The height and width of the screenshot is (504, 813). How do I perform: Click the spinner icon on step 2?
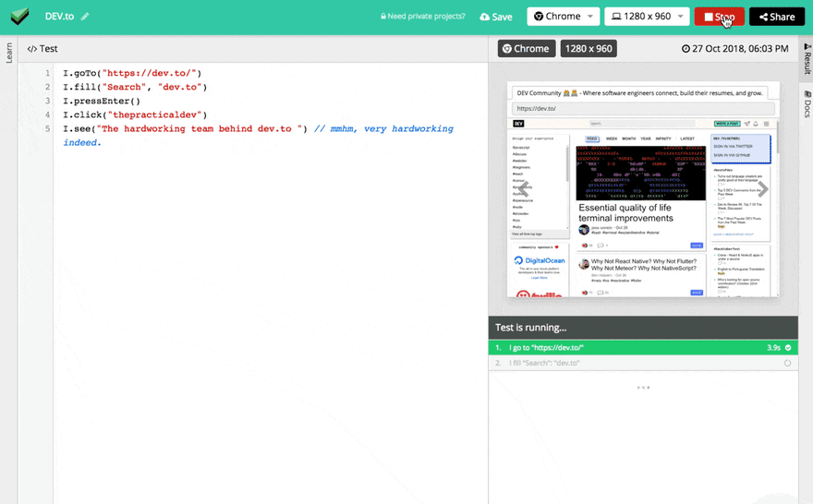pyautogui.click(x=787, y=363)
